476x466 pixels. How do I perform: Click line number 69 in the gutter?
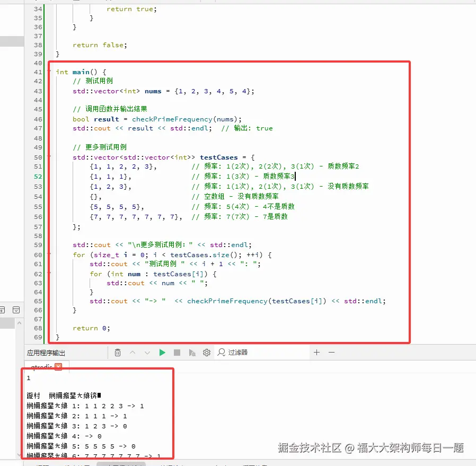point(38,337)
